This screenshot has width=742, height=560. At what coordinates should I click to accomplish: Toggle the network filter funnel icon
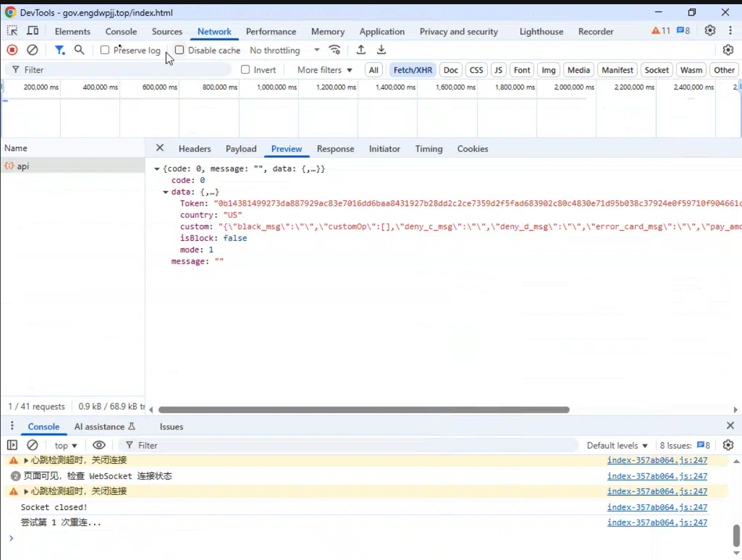60,50
